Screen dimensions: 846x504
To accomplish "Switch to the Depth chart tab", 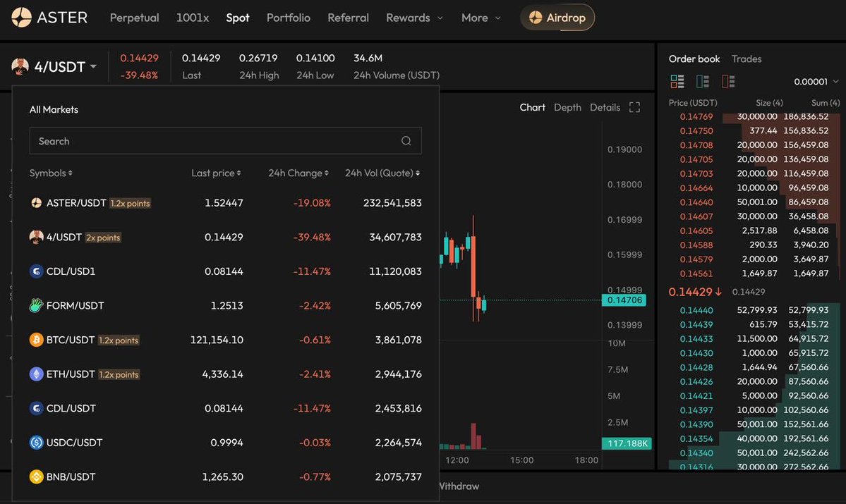I will pos(567,107).
